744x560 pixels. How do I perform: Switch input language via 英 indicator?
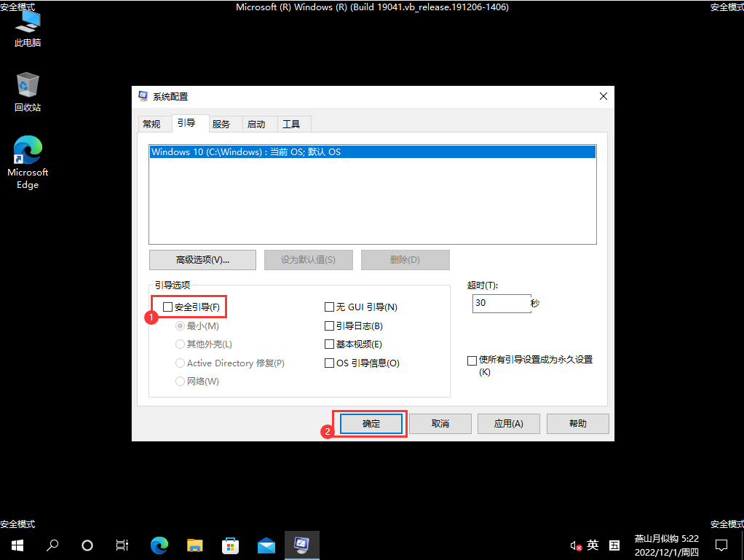click(x=593, y=545)
